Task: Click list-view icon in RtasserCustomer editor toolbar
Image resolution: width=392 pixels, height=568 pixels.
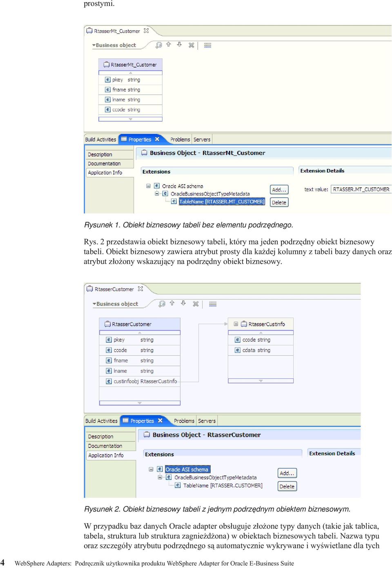Action: pos(213,304)
